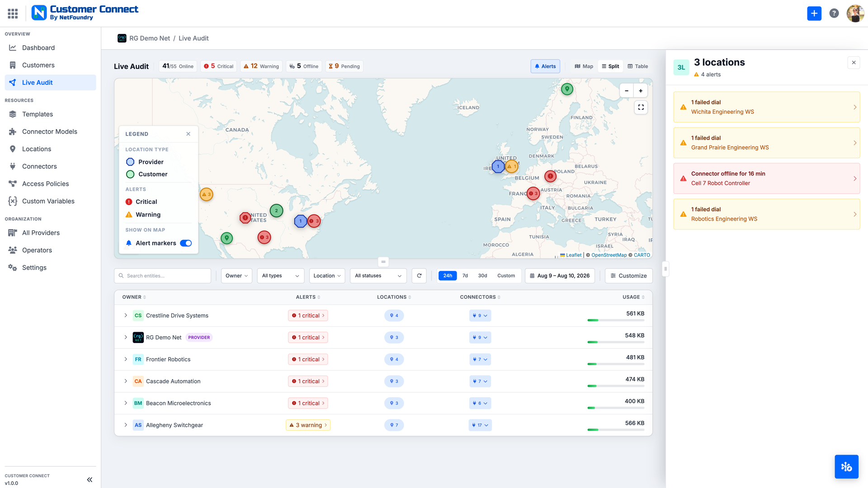
Task: Open Connector Models in sidebar
Action: [50, 131]
